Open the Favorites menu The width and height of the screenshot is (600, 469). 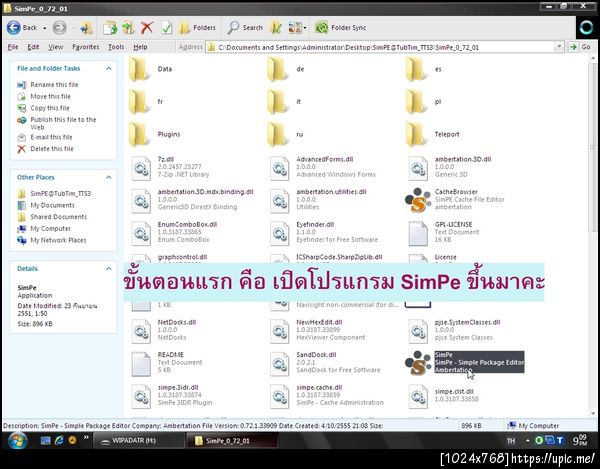click(86, 47)
